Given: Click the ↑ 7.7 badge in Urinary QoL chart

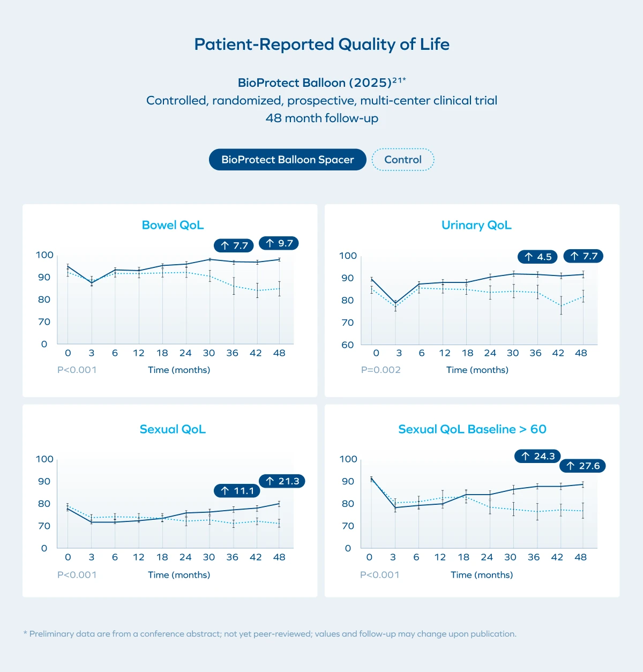Looking at the screenshot, I should click(583, 256).
